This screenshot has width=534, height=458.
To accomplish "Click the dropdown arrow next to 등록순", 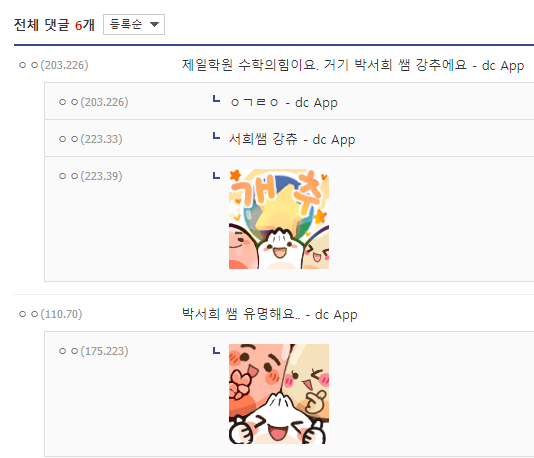I will [154, 24].
